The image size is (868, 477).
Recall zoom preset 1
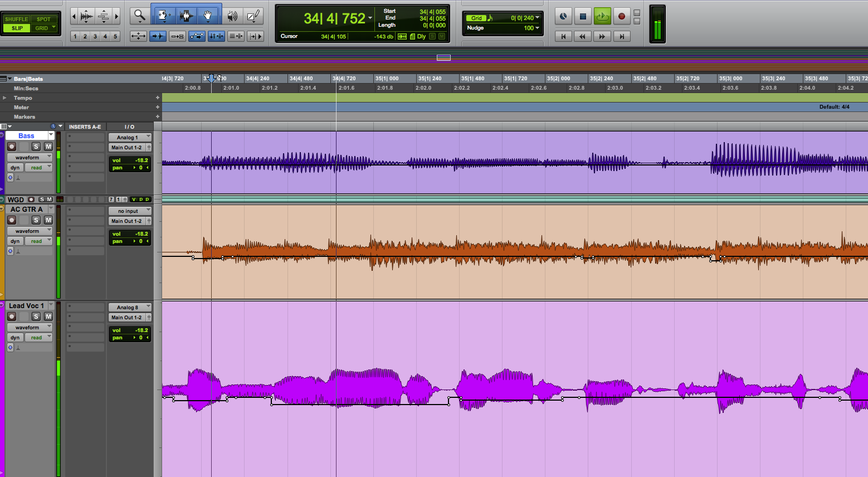pos(75,36)
